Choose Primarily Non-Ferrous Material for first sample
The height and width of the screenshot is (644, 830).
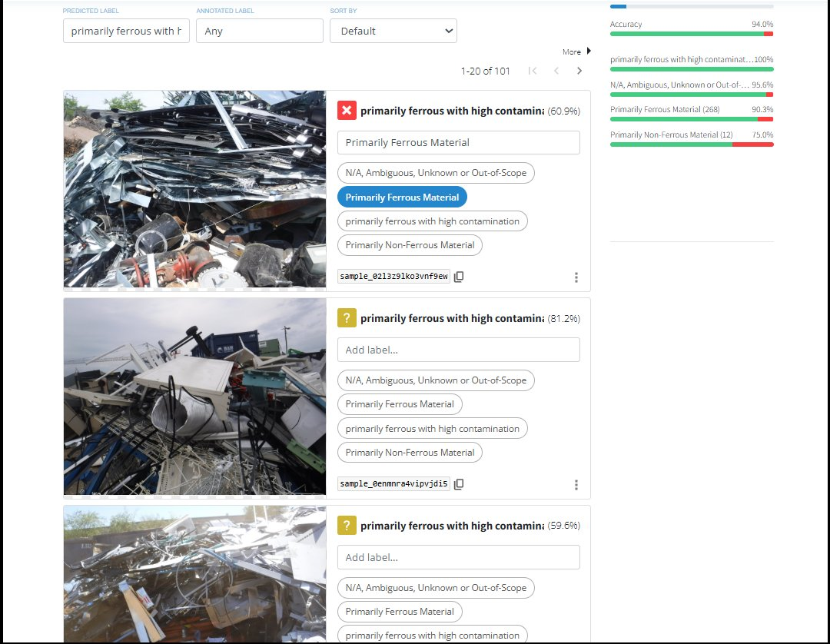click(x=410, y=245)
